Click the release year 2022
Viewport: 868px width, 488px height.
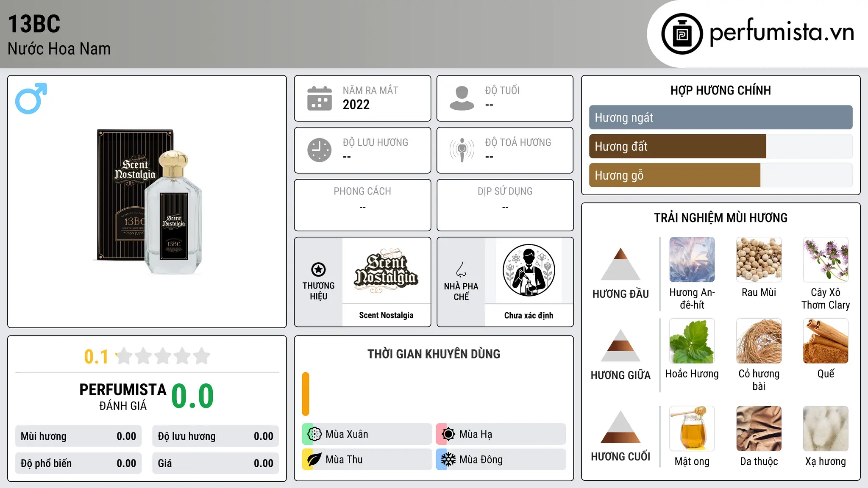[x=356, y=105]
